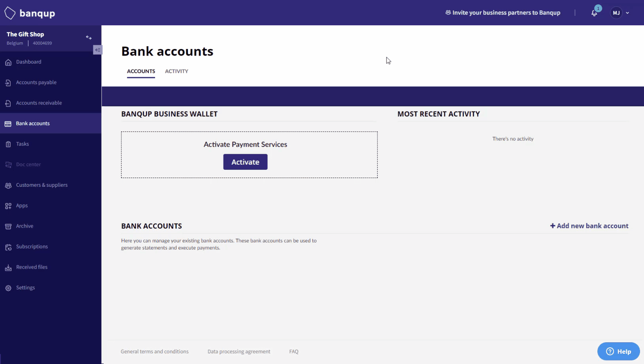Click the Accounts payable icon
Viewport: 644px width, 364px height.
tap(8, 83)
